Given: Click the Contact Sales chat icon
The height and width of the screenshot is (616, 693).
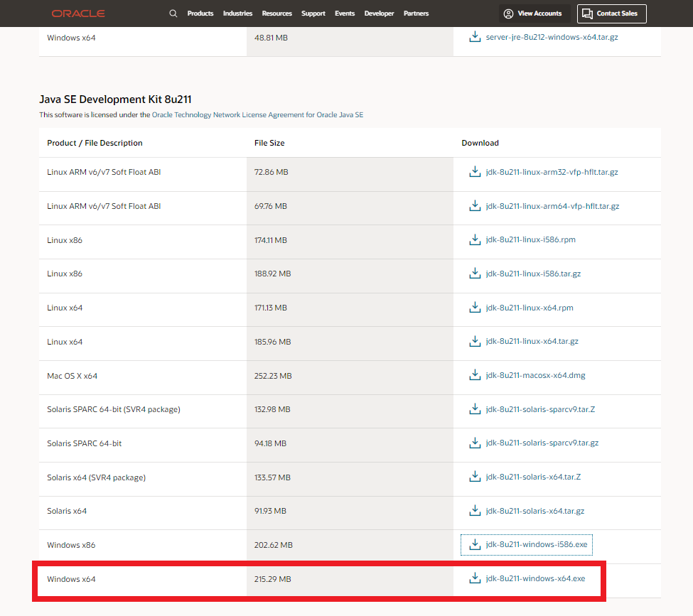Looking at the screenshot, I should [x=587, y=13].
